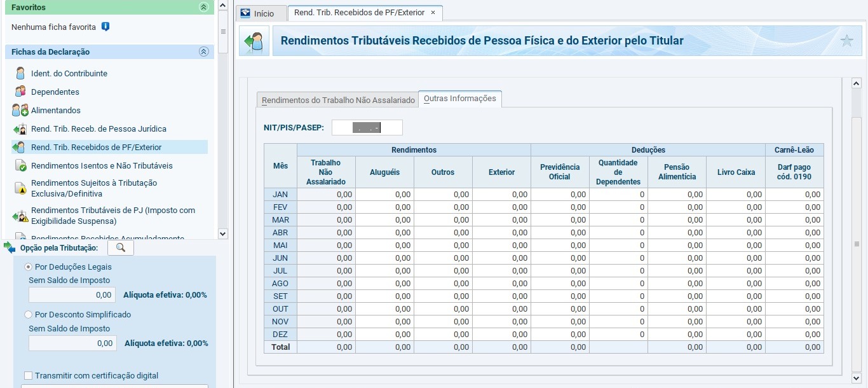
Task: Click the Rendimentos Isentos e Não Tributáveis icon
Action: (20, 165)
